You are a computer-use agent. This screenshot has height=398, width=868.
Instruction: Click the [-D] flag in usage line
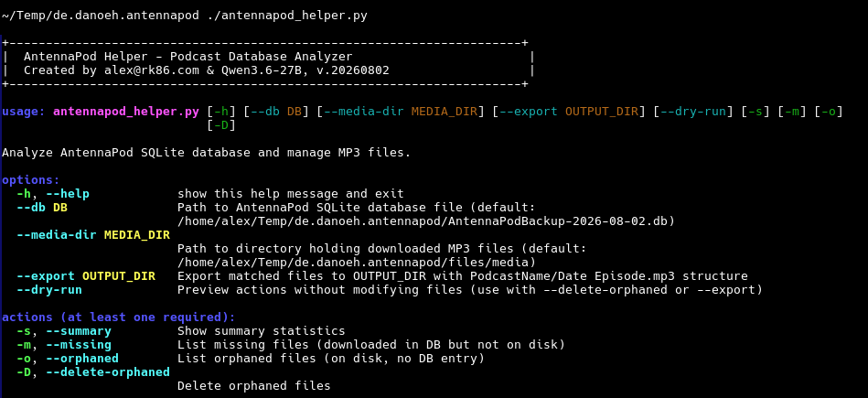221,125
